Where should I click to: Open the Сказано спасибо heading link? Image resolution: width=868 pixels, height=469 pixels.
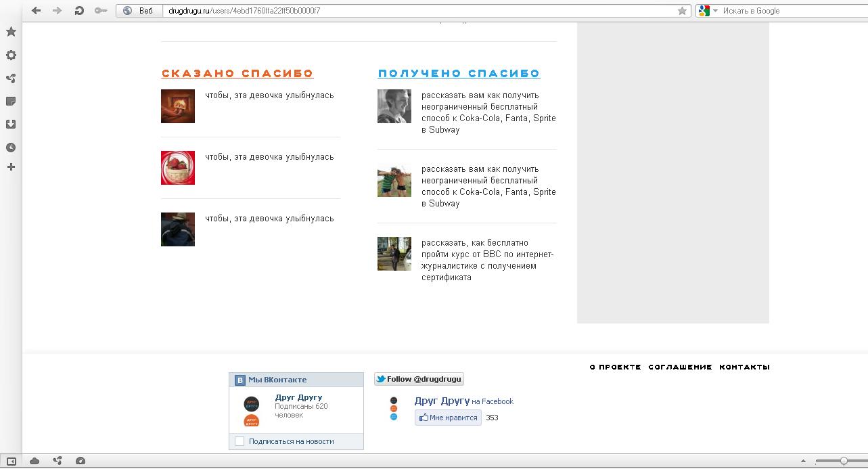237,74
